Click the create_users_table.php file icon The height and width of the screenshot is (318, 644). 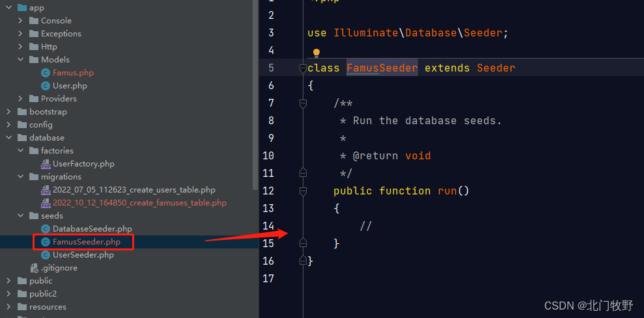click(x=46, y=190)
